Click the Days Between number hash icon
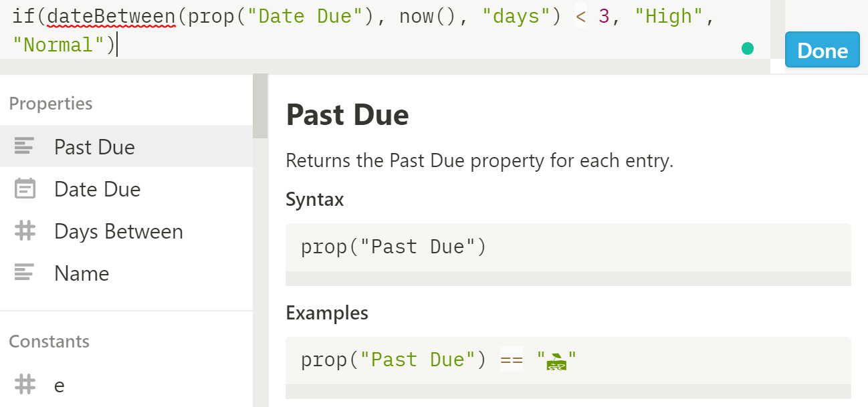868x407 pixels. [25, 231]
